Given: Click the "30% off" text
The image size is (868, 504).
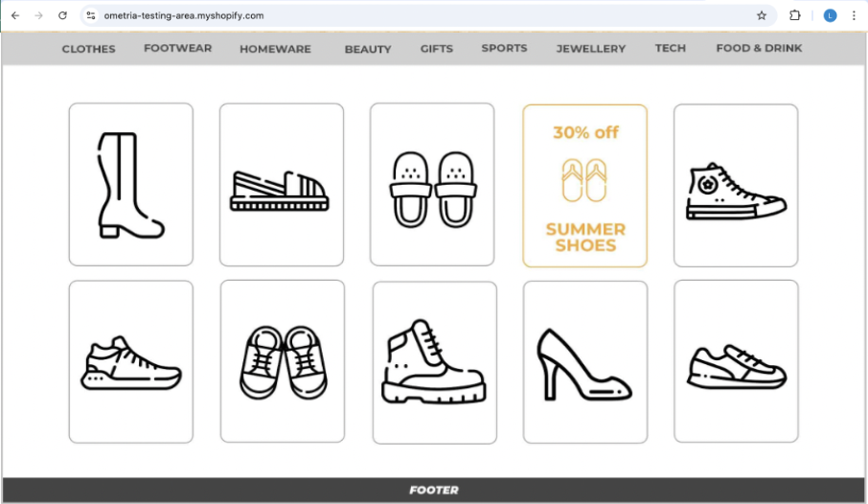Looking at the screenshot, I should coord(585,132).
